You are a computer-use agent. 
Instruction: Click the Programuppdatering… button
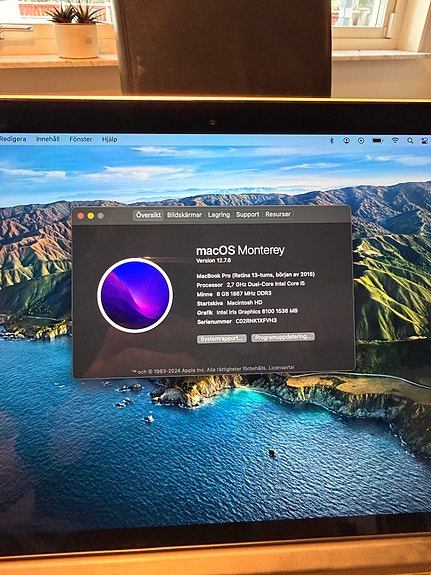click(283, 337)
